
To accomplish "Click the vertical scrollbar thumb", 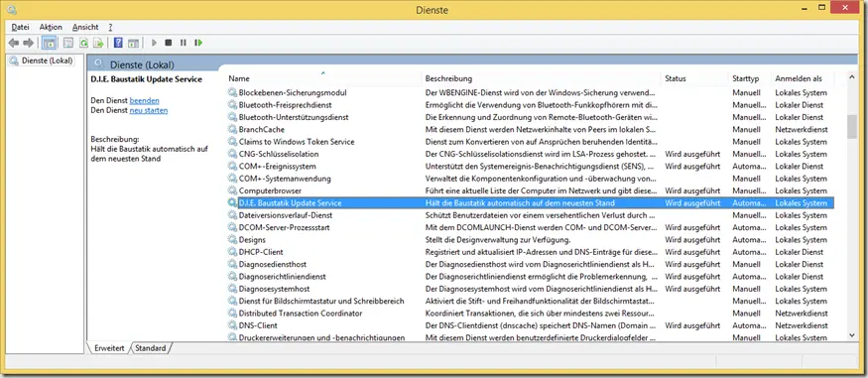I will click(852, 127).
